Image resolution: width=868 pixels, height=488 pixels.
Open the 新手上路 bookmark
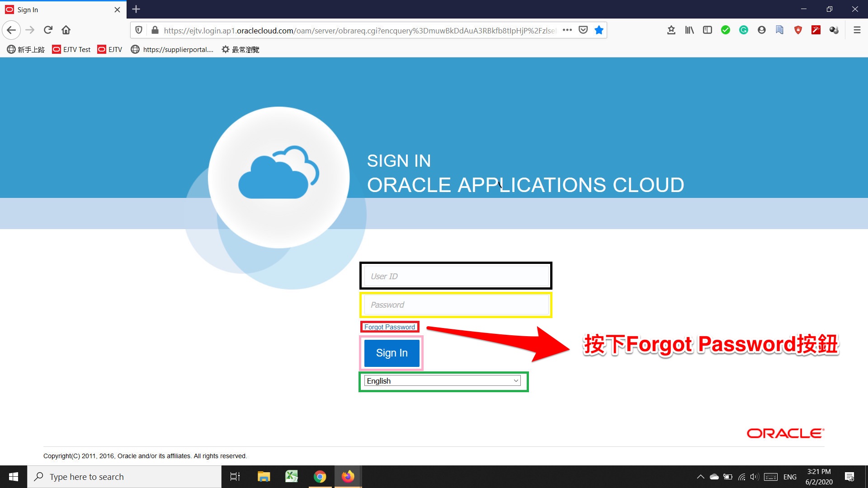click(x=26, y=50)
